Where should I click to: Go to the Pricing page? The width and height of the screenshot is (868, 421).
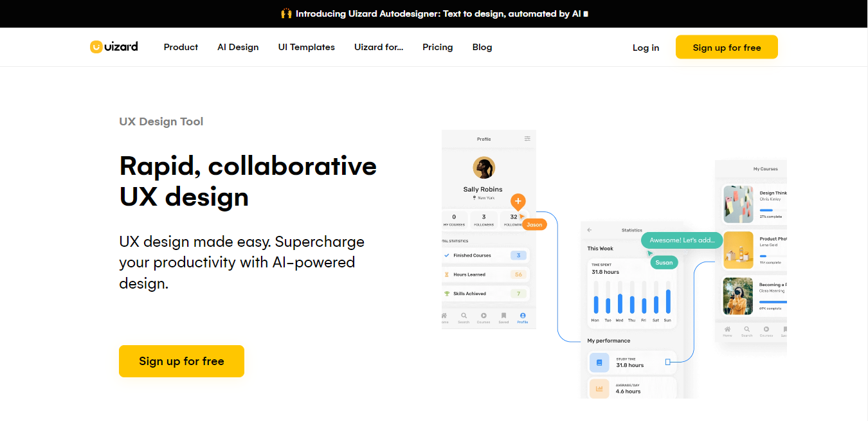(438, 47)
